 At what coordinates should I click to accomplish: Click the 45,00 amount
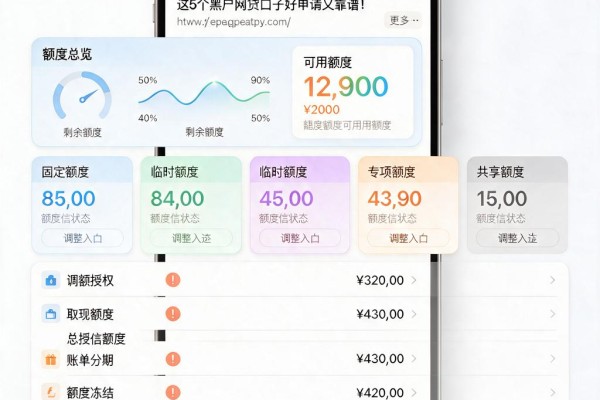tap(286, 199)
